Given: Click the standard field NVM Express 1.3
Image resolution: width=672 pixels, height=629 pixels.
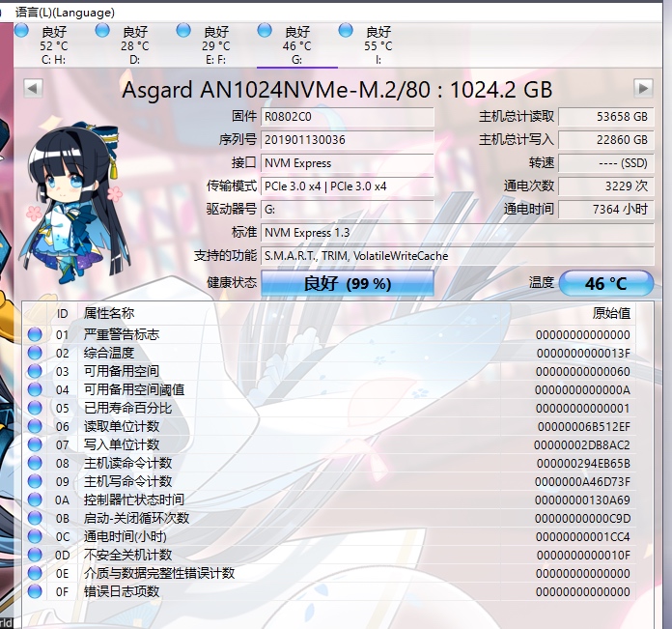Looking at the screenshot, I should 458,233.
